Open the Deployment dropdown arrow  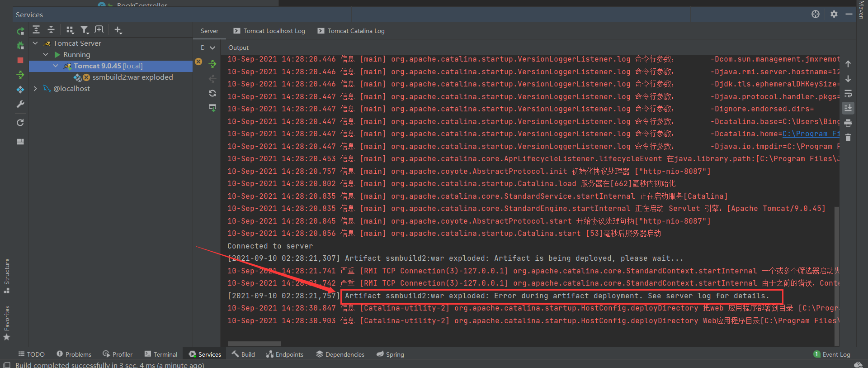(x=212, y=48)
